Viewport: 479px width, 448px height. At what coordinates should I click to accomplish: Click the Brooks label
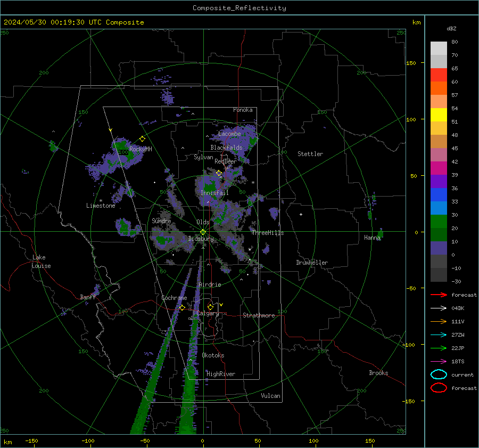tap(378, 373)
